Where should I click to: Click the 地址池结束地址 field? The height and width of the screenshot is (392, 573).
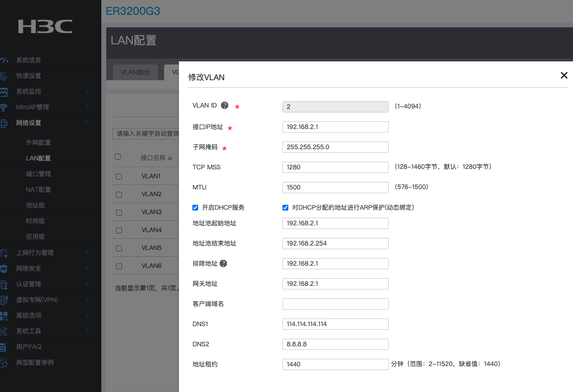[335, 243]
